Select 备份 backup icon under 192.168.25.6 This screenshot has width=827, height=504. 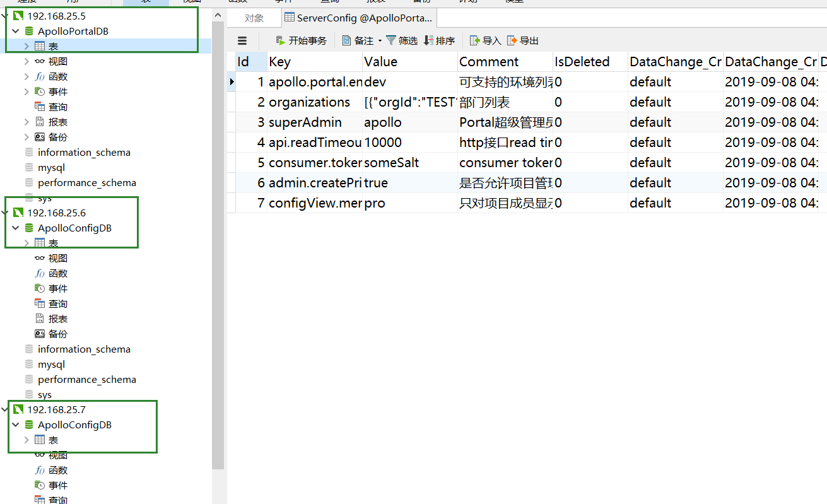click(x=39, y=334)
